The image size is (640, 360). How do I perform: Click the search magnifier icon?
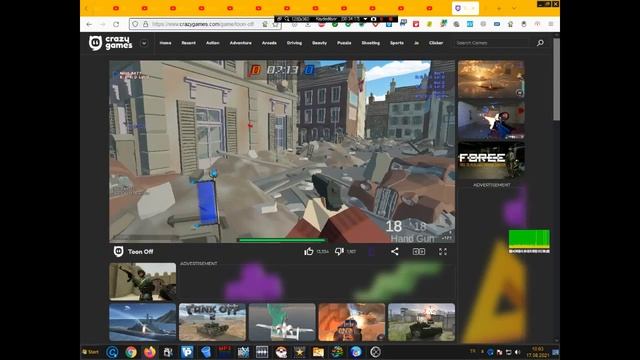(x=540, y=42)
